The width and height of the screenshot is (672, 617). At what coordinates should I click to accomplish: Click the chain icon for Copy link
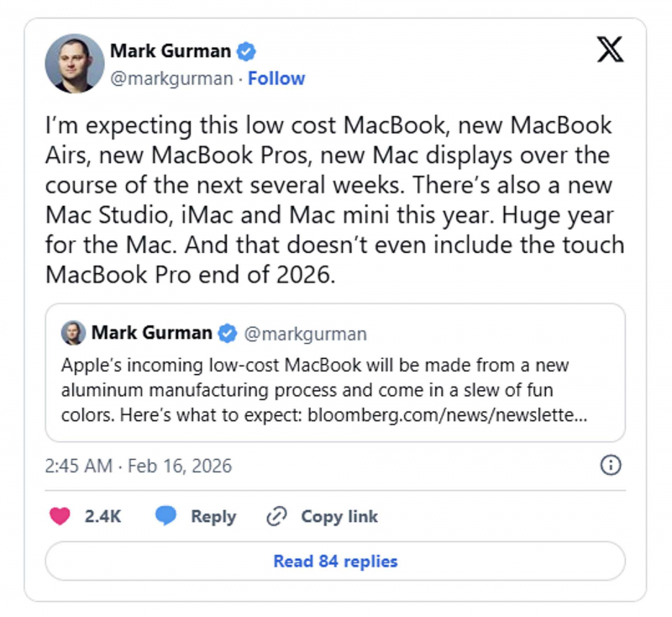(x=276, y=516)
